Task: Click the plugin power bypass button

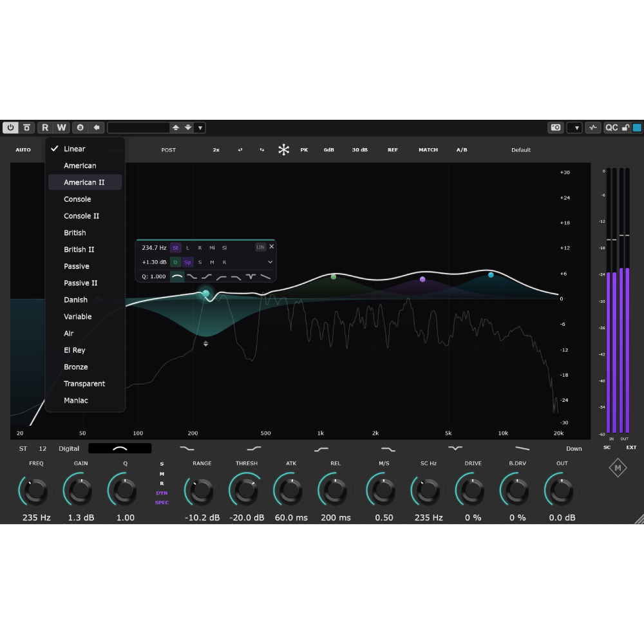Action: point(10,128)
